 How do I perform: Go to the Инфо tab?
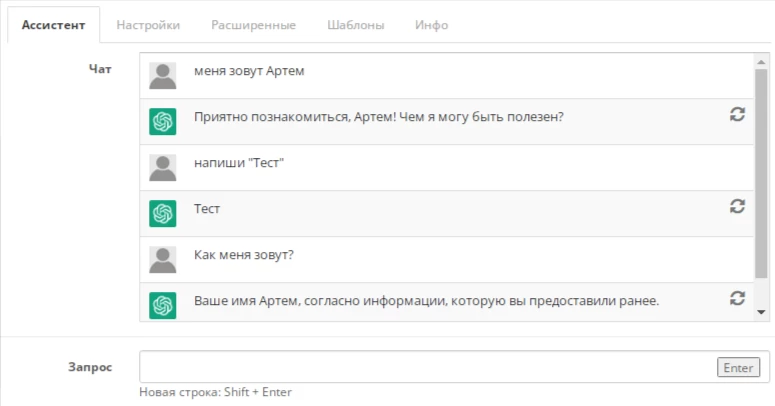pyautogui.click(x=431, y=25)
